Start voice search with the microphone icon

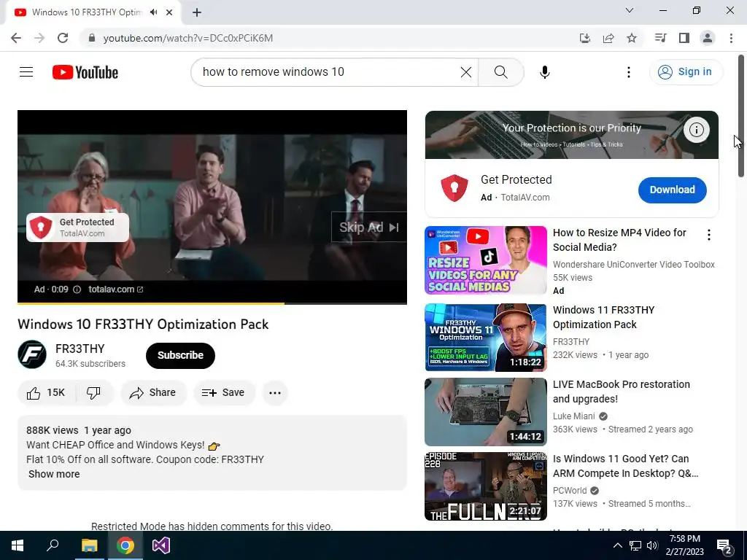544,72
